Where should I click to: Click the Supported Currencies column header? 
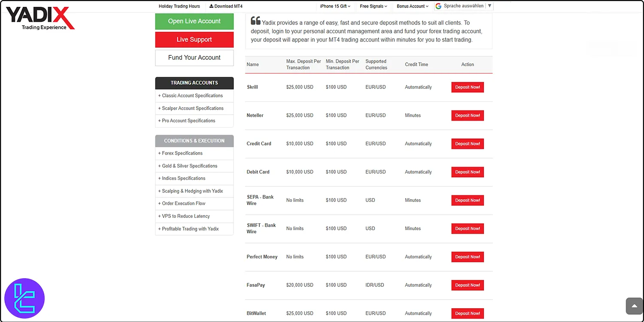[377, 64]
